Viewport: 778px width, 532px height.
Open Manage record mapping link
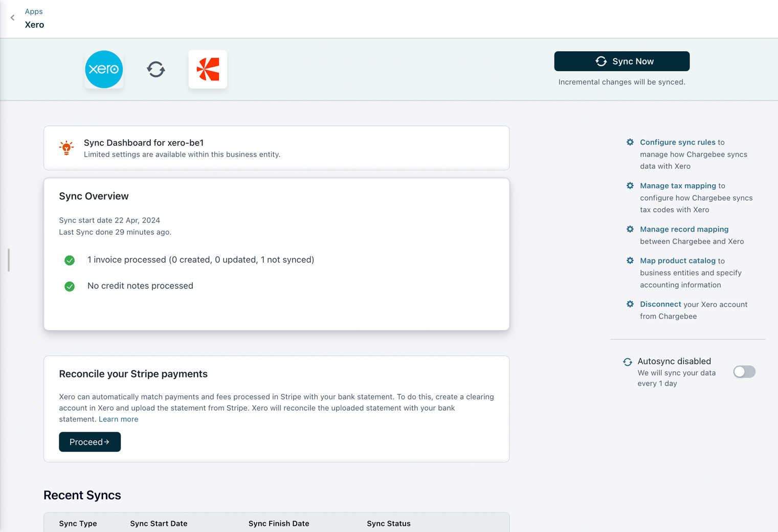pyautogui.click(x=684, y=229)
